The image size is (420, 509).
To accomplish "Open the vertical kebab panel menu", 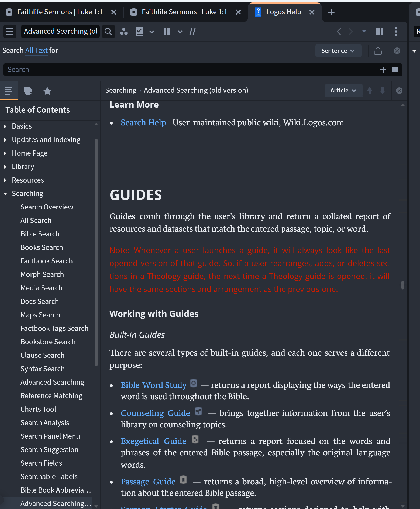I will 396,32.
